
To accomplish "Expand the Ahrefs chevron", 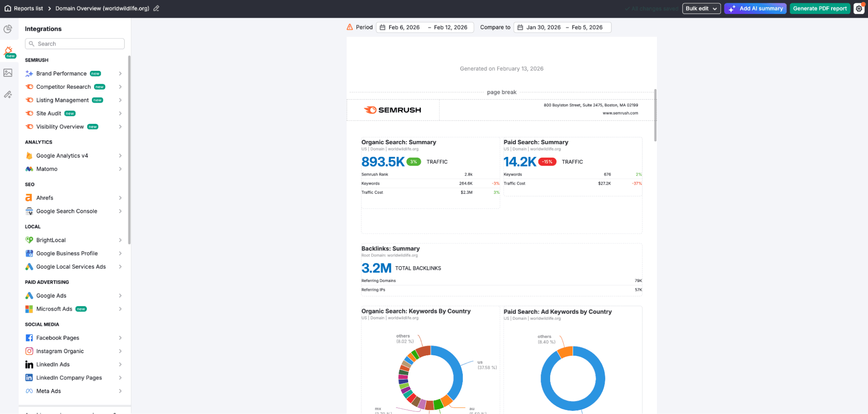I will (x=120, y=198).
